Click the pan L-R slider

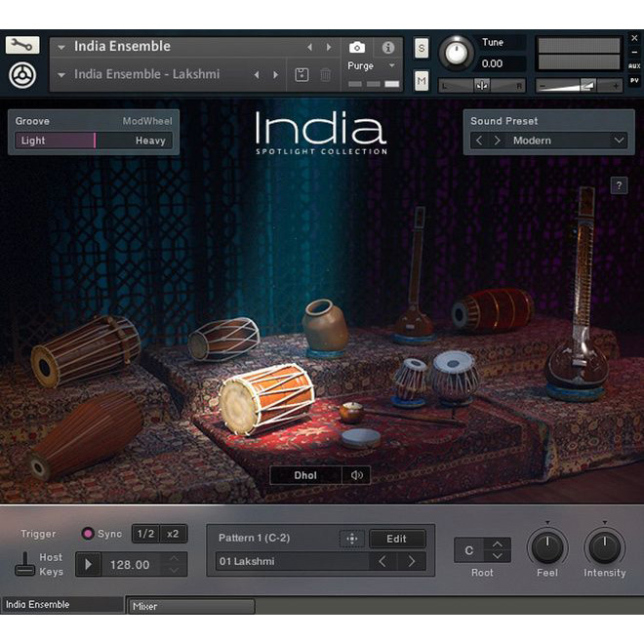482,86
